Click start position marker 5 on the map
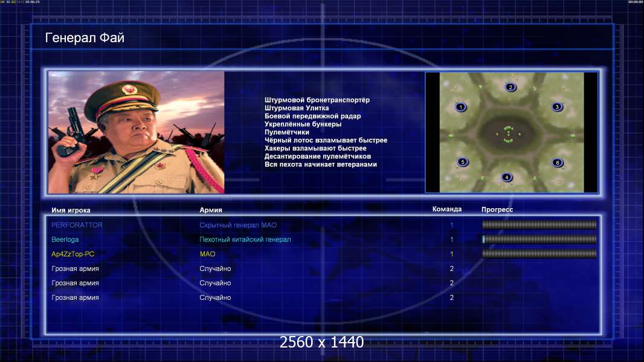 (463, 162)
